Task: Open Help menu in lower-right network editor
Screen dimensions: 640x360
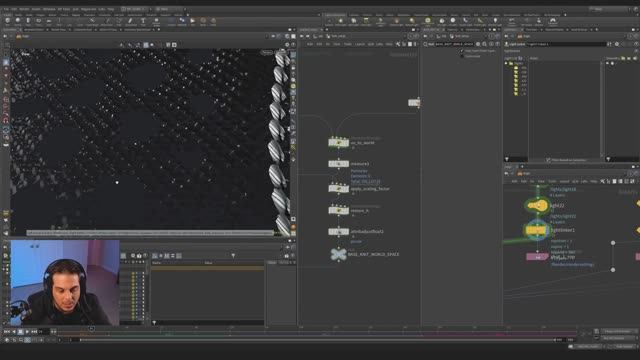Action: tap(593, 181)
